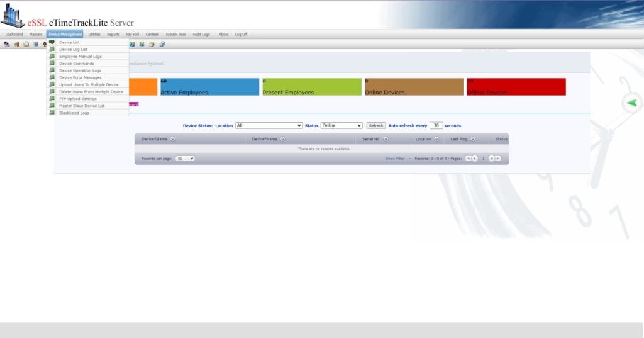The width and height of the screenshot is (644, 338).
Task: Click the icon beside Employee Manual Logs
Action: pos(52,56)
